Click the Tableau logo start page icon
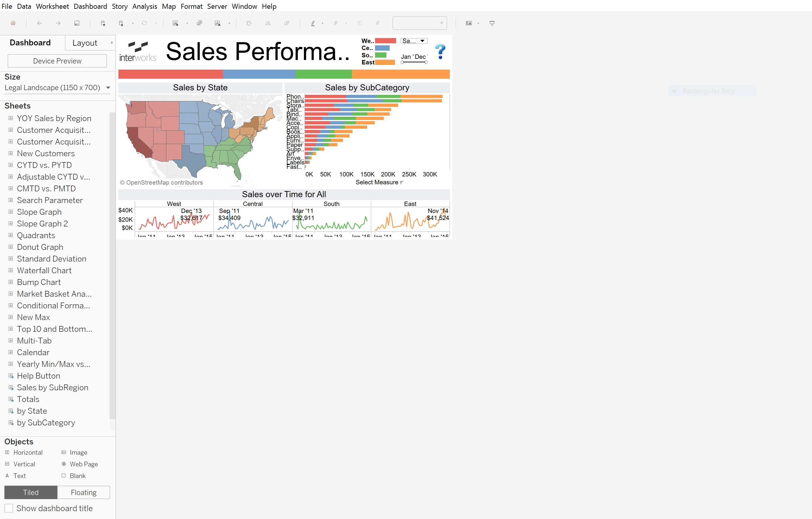This screenshot has width=812, height=519. tap(13, 23)
